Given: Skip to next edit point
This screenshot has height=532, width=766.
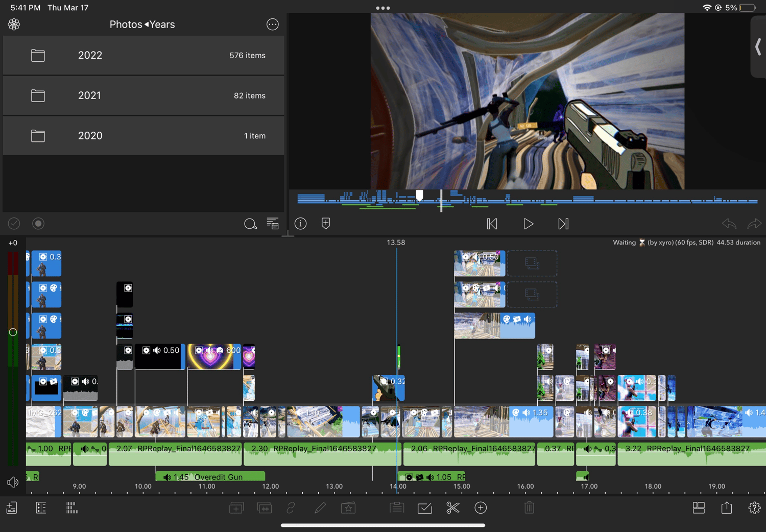Looking at the screenshot, I should coord(563,224).
